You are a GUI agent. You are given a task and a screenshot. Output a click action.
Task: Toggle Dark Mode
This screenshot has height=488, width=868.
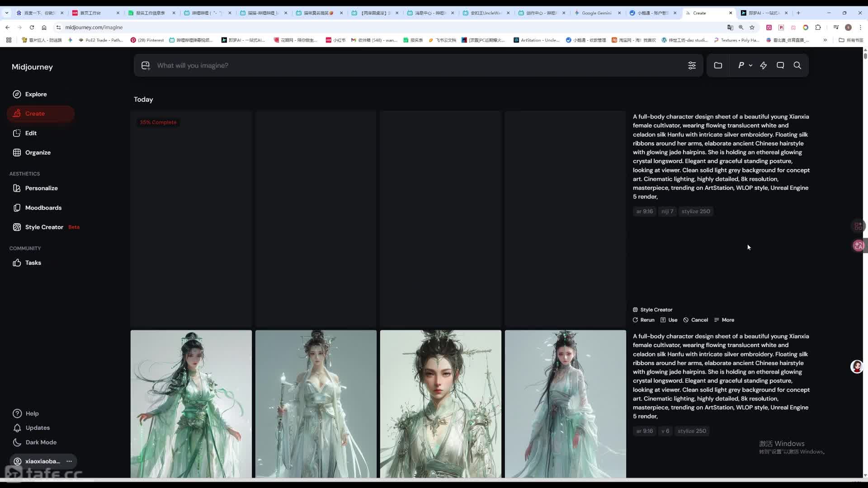tap(35, 442)
